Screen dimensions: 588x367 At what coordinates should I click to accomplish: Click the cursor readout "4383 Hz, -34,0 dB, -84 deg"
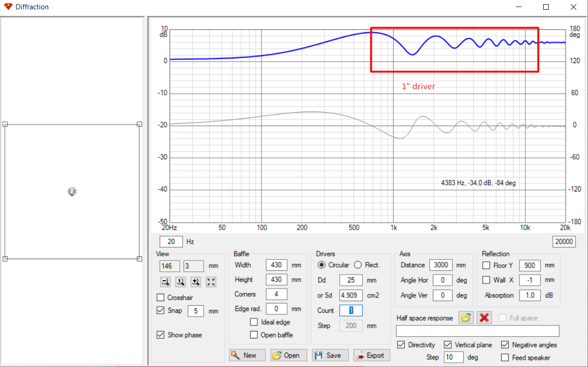pyautogui.click(x=478, y=183)
